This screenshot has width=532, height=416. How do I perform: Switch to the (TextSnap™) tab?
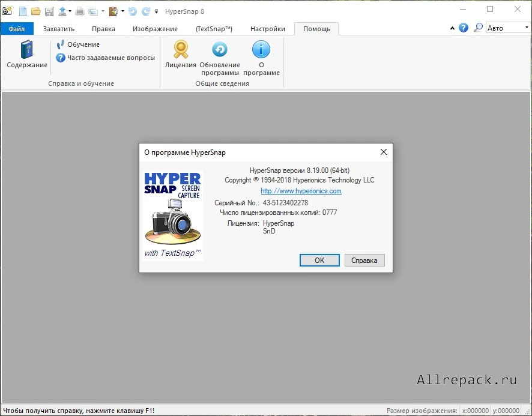coord(214,29)
